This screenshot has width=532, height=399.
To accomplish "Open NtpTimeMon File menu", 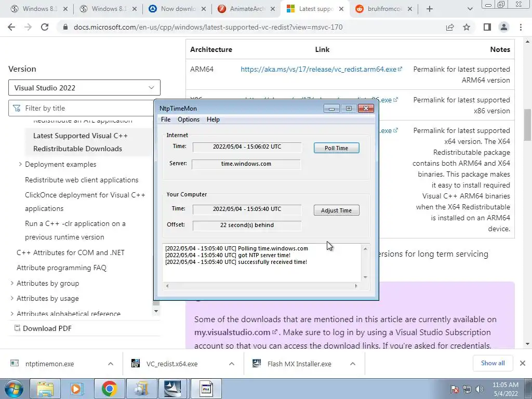I will pos(166,119).
